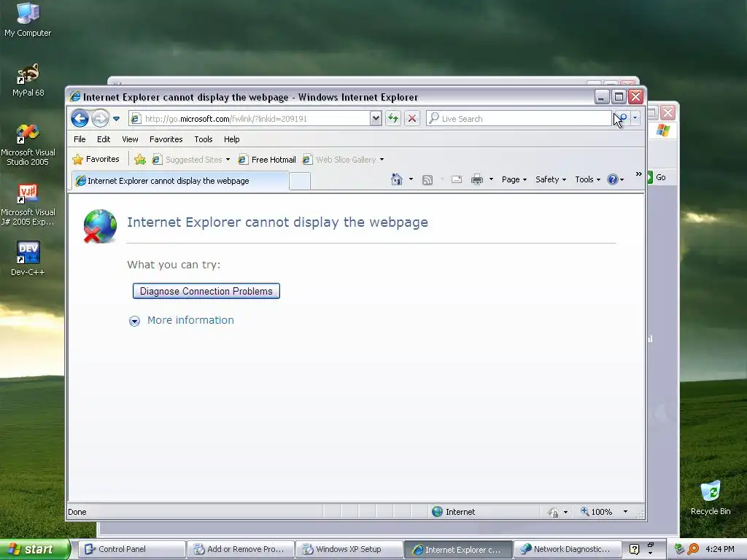Screen dimensions: 747x560
Task: Open the Safety command bar menu
Action: tap(551, 179)
